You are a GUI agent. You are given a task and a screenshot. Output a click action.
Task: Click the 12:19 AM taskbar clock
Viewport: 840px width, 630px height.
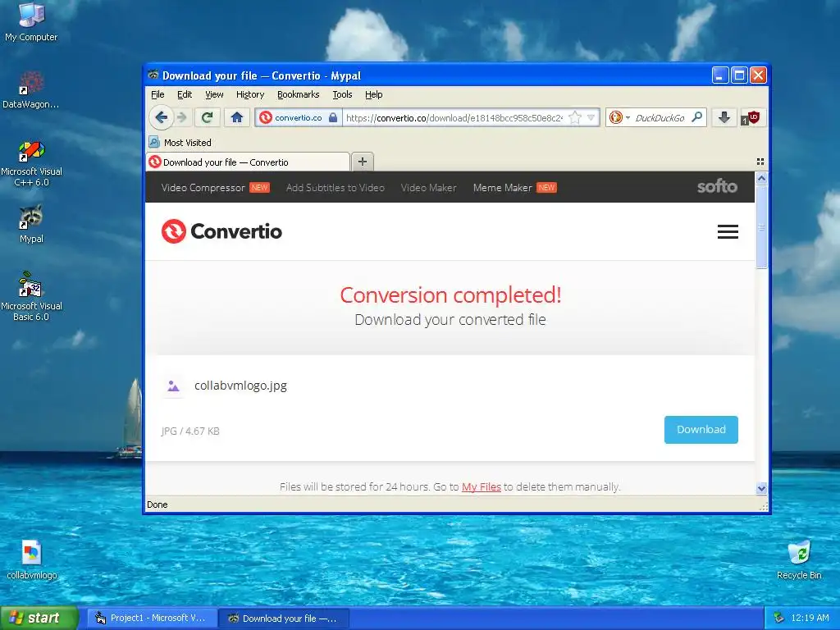810,618
